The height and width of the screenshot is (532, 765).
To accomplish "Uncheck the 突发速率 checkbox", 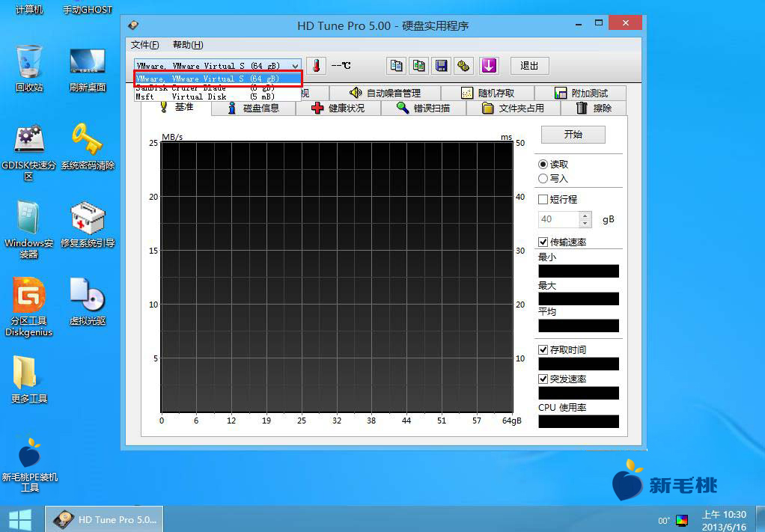I will (543, 379).
